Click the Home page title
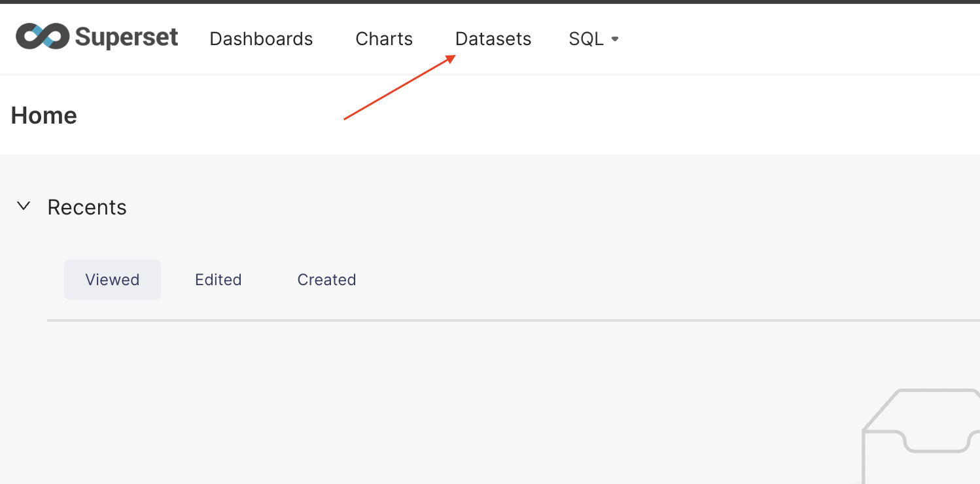This screenshot has width=980, height=484. click(44, 116)
